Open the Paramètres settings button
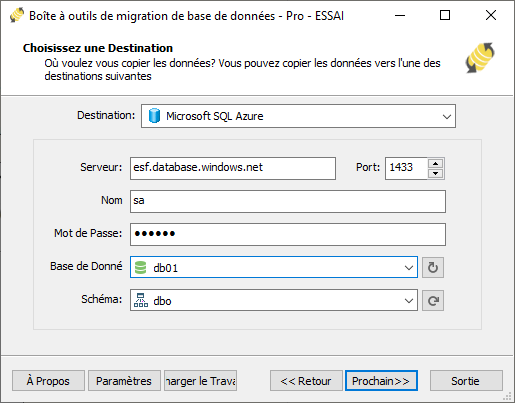This screenshot has height=403, width=515. (124, 380)
